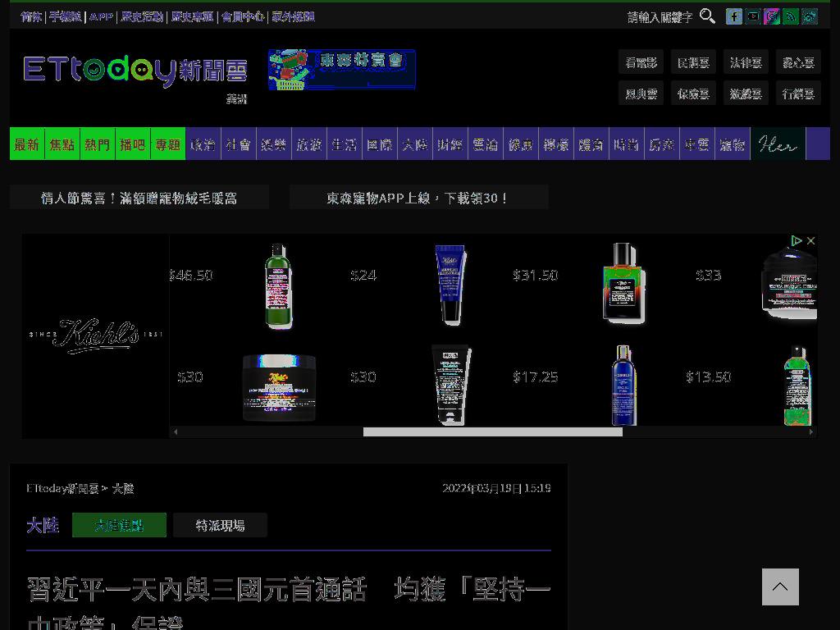The image size is (840, 630).
Task: Click the keyword search input field
Action: point(660,17)
